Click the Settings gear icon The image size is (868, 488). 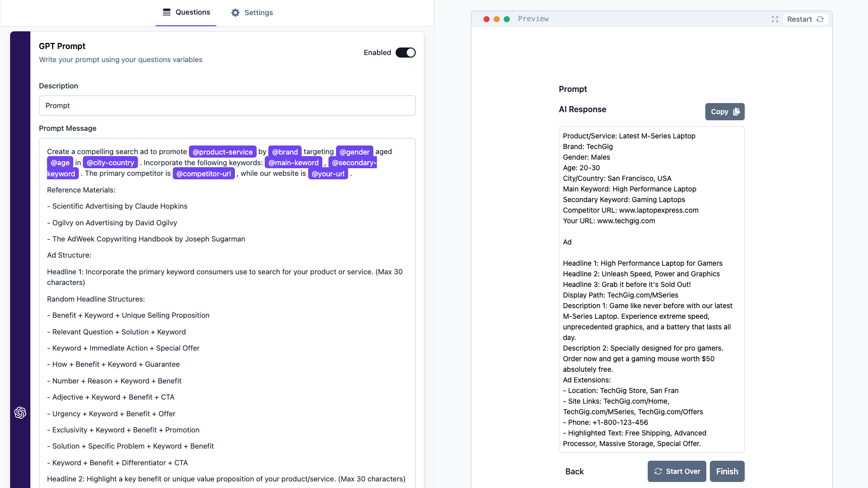coord(235,13)
